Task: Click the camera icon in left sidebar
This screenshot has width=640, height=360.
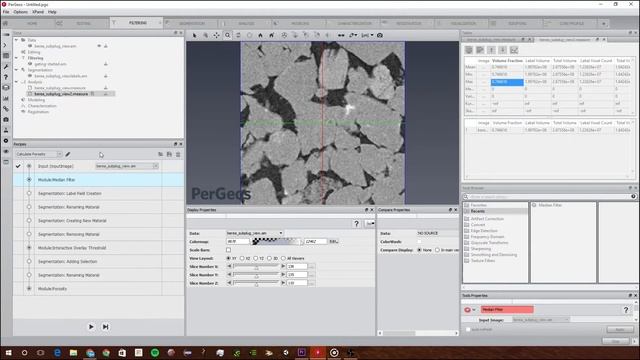Action: click(6, 119)
